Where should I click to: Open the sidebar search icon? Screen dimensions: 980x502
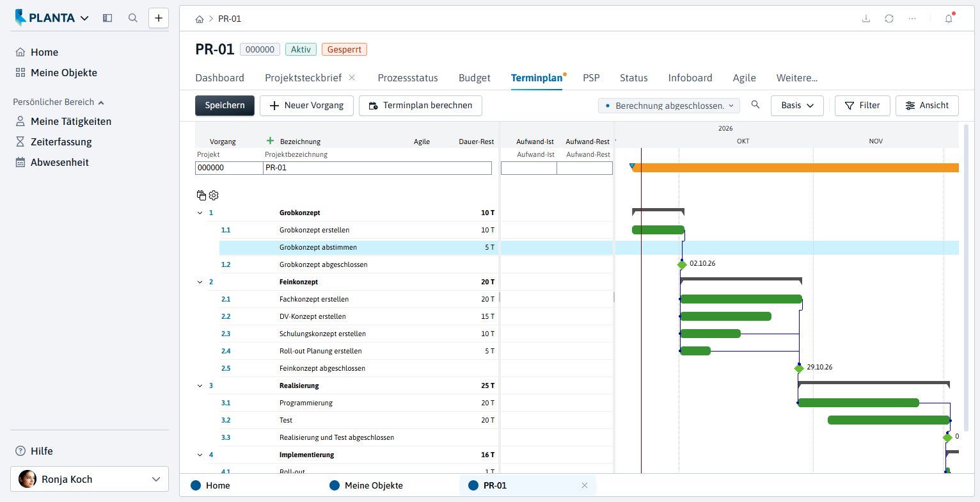133,18
